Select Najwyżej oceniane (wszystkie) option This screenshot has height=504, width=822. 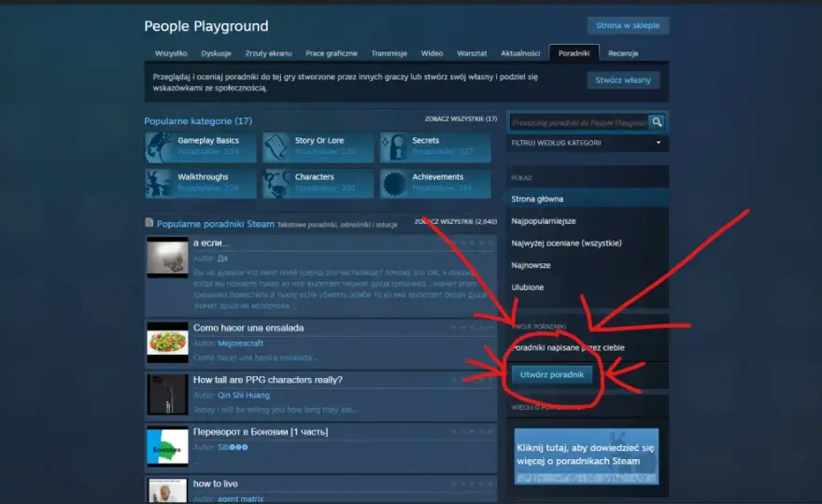click(x=566, y=243)
